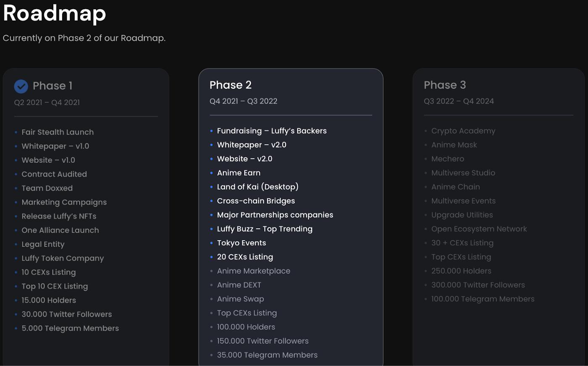Viewport: 588px width, 366px height.
Task: Select the Contract Audited milestone
Action: coord(54,174)
